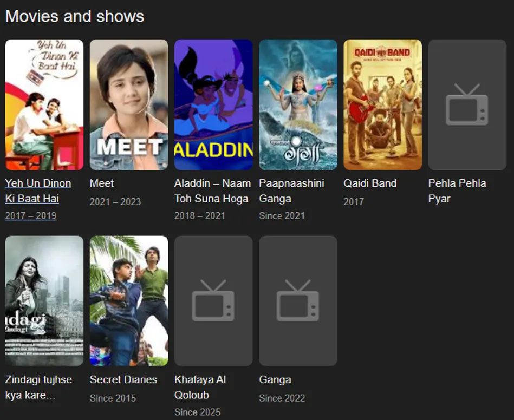The image size is (514, 420).
Task: Open the Pehla Pehla Pyar placeholder TV icon
Action: click(467, 104)
